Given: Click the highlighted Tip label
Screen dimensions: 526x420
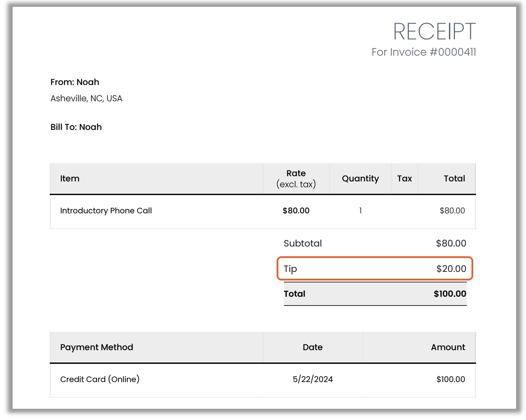Looking at the screenshot, I should point(290,269).
